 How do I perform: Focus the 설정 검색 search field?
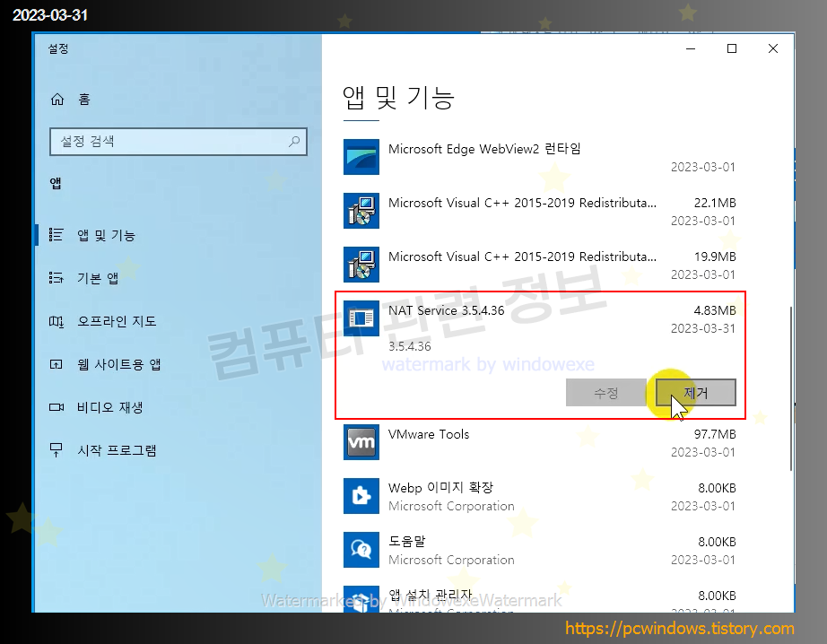coord(178,142)
